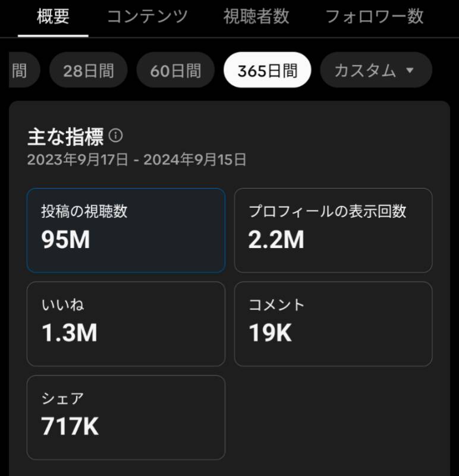This screenshot has height=476, width=459.
Task: Select the カスタム date range chip
Action: click(x=376, y=70)
